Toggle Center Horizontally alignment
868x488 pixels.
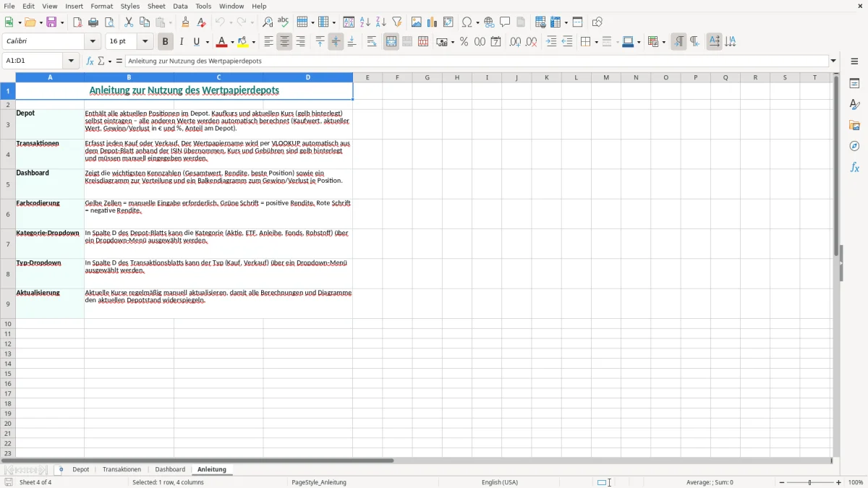click(x=284, y=42)
